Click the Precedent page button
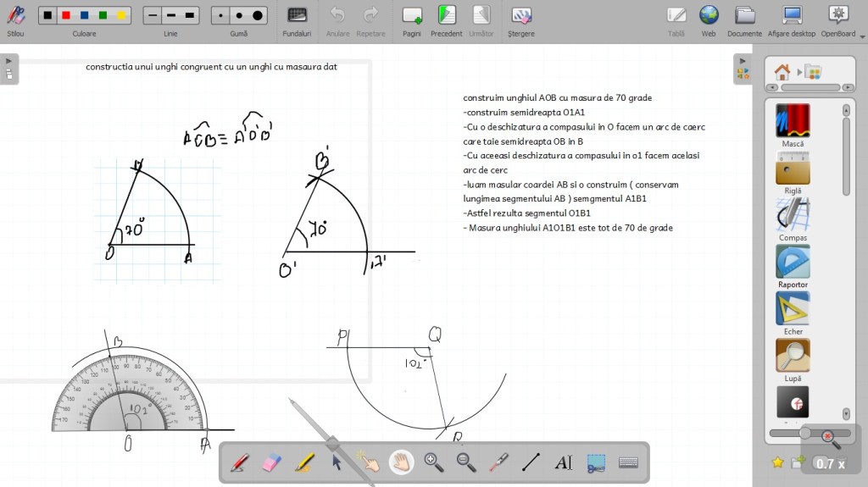Image resolution: width=868 pixels, height=487 pixels. point(446,19)
